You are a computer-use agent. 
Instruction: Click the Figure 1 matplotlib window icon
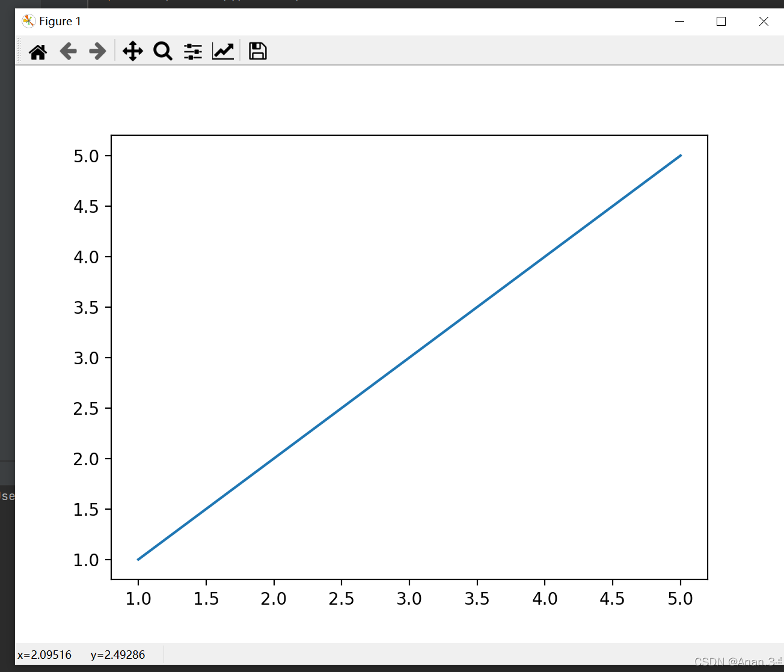(x=28, y=22)
